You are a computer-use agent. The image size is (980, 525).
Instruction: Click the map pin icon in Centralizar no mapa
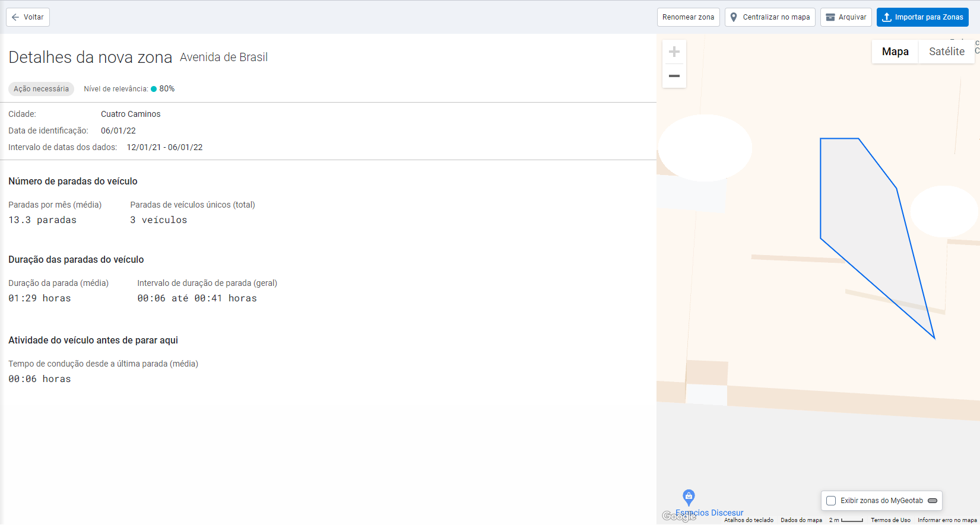pyautogui.click(x=734, y=17)
